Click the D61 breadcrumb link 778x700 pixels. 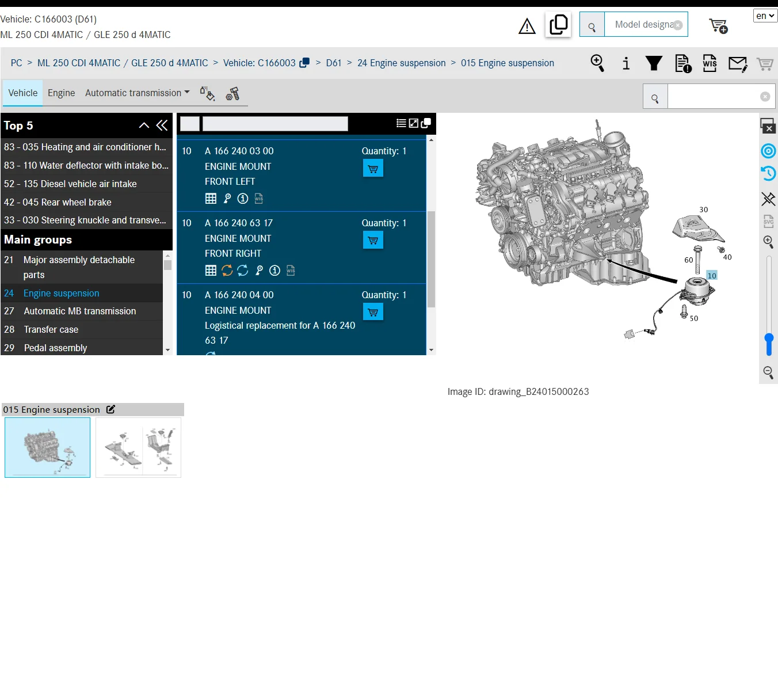pos(334,63)
